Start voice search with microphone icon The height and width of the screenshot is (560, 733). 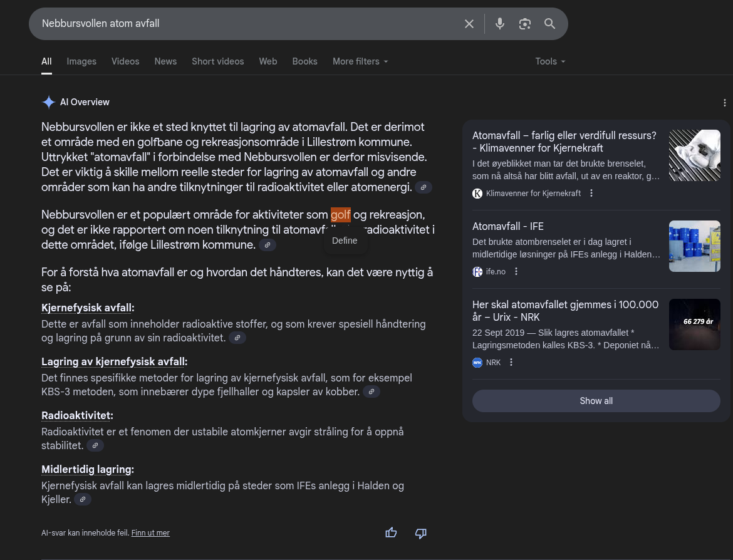(x=500, y=24)
